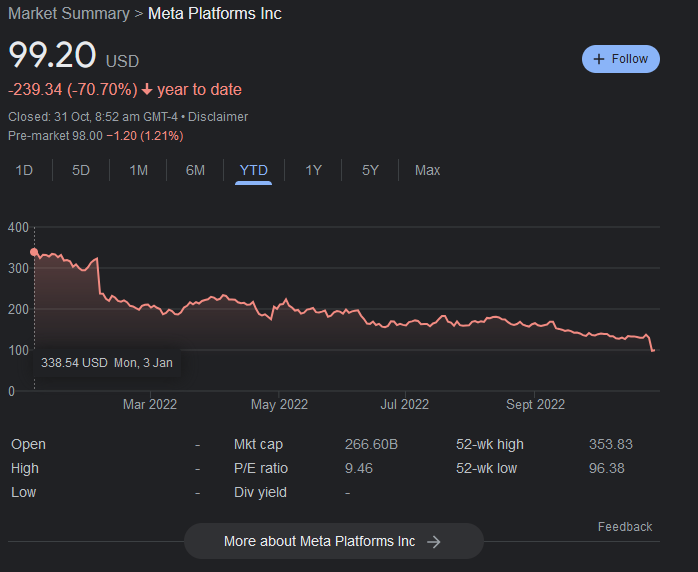
Task: Click the Closed: 31 Oct timestamp text
Action: tap(93, 117)
